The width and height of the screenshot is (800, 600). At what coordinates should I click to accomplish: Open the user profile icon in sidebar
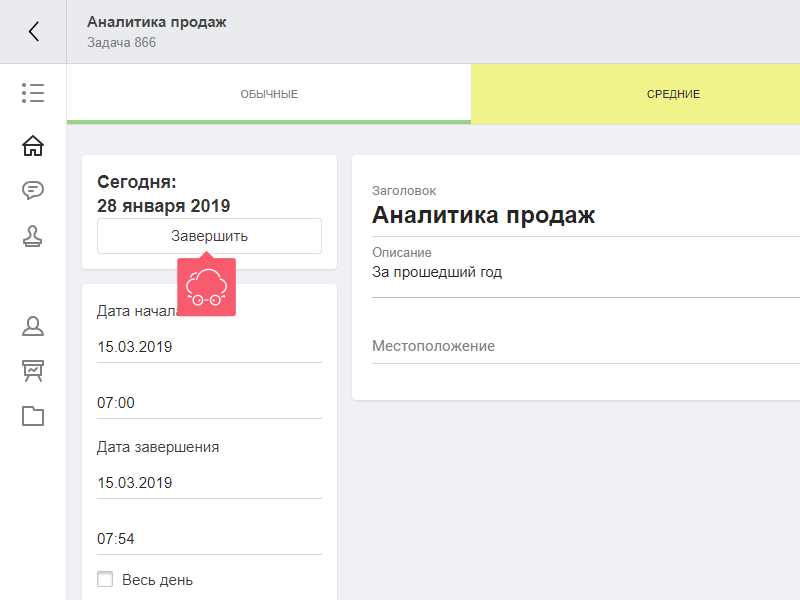tap(33, 327)
